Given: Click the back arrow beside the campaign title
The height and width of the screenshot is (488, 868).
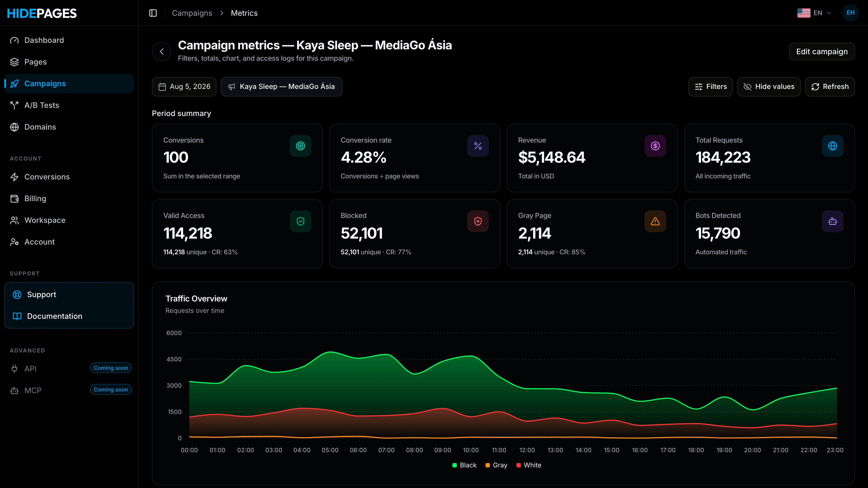Looking at the screenshot, I should (x=162, y=52).
